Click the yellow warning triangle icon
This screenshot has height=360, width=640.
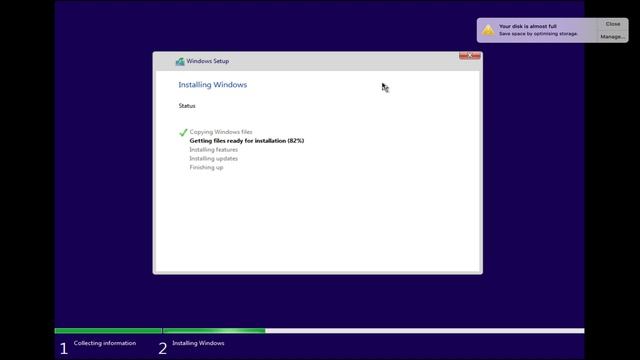(x=488, y=30)
